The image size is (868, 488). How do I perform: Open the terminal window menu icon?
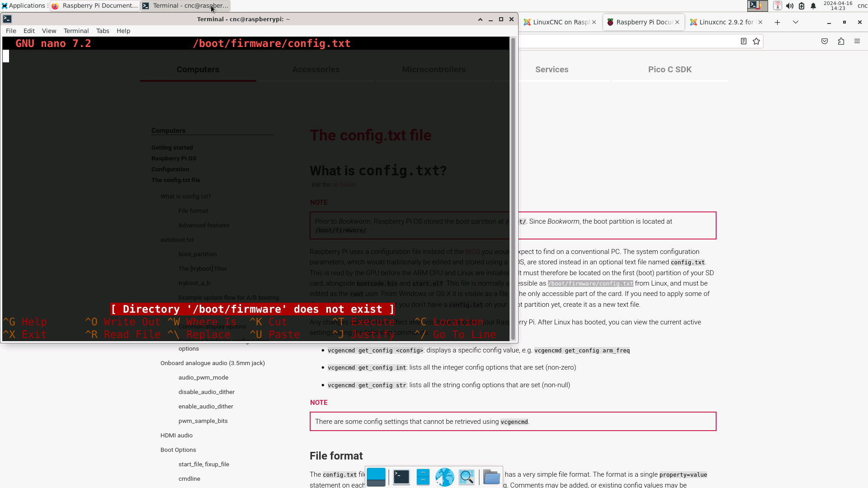point(7,19)
